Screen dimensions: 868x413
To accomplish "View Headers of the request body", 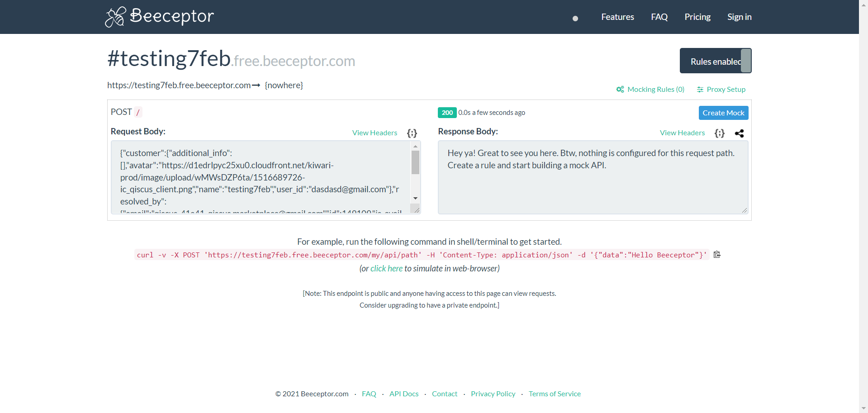I will [x=375, y=133].
